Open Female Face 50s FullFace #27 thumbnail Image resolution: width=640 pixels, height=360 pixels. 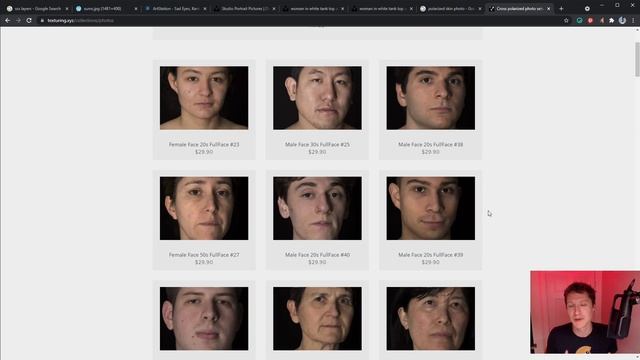tap(204, 208)
